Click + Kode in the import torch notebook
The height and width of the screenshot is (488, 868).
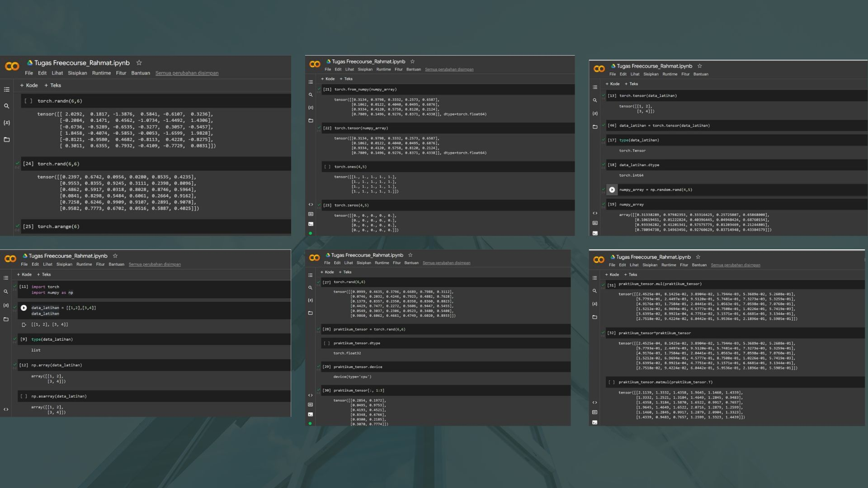[24, 275]
